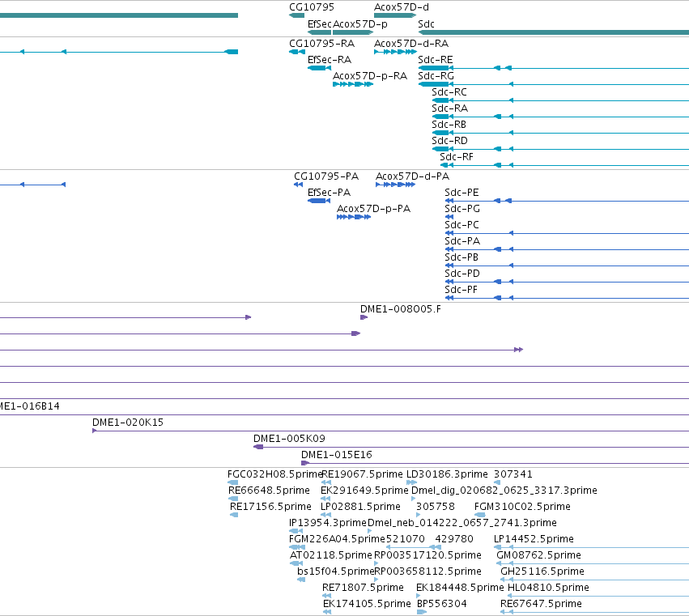Image resolution: width=689 pixels, height=616 pixels.
Task: Click the LD30186.3prime EST label
Action: click(447, 474)
